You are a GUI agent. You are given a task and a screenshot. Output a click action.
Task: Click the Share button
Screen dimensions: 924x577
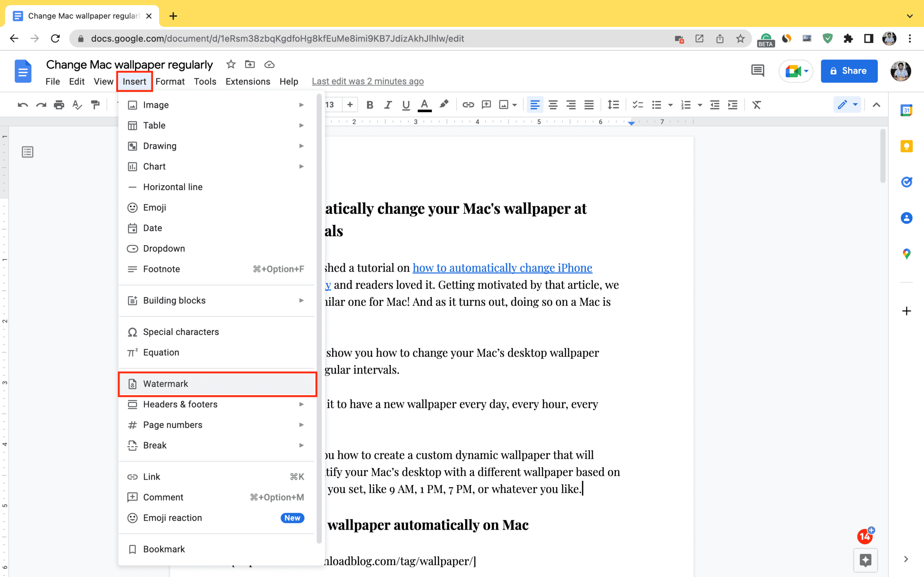click(x=849, y=71)
